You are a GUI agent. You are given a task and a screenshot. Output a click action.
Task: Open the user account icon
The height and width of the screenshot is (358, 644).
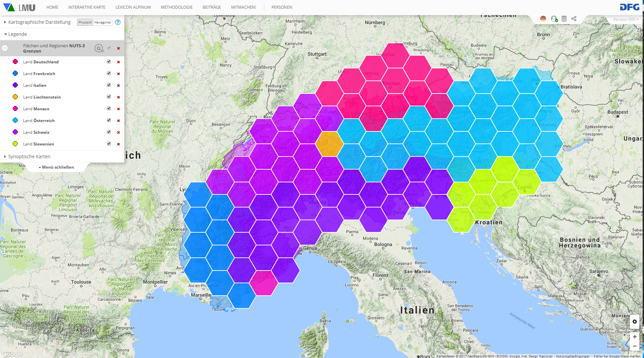[554, 19]
